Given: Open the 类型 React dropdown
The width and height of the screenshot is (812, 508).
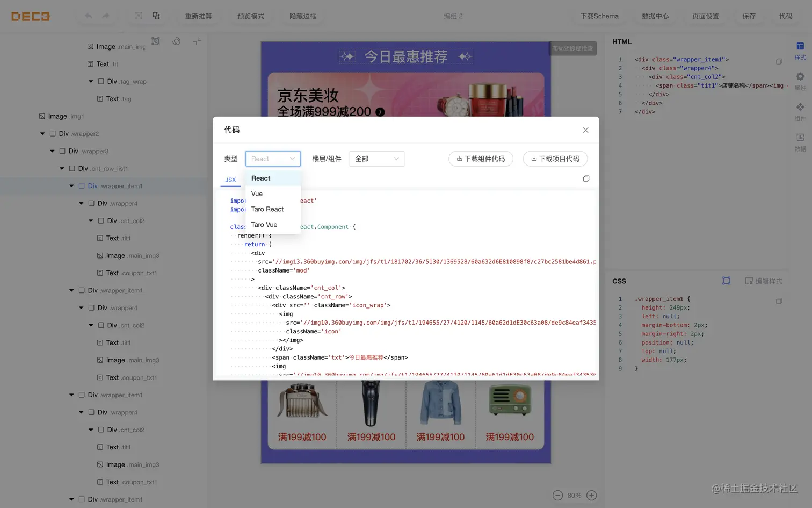Looking at the screenshot, I should coord(273,159).
